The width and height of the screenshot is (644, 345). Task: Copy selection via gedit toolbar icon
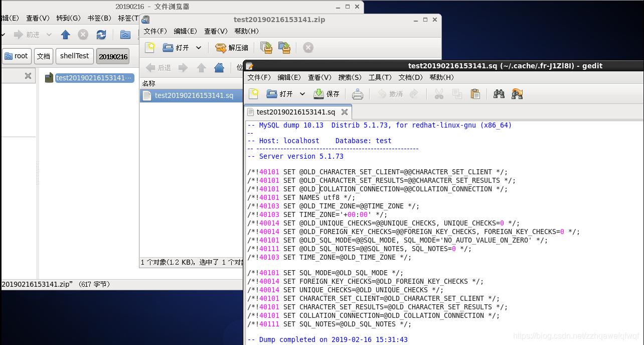(x=457, y=94)
